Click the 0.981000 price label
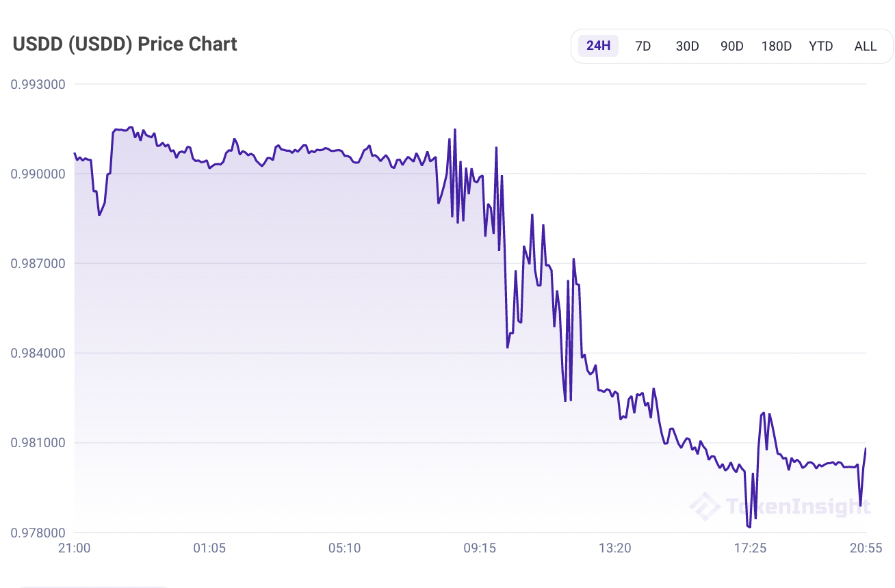This screenshot has width=895, height=588. [38, 442]
